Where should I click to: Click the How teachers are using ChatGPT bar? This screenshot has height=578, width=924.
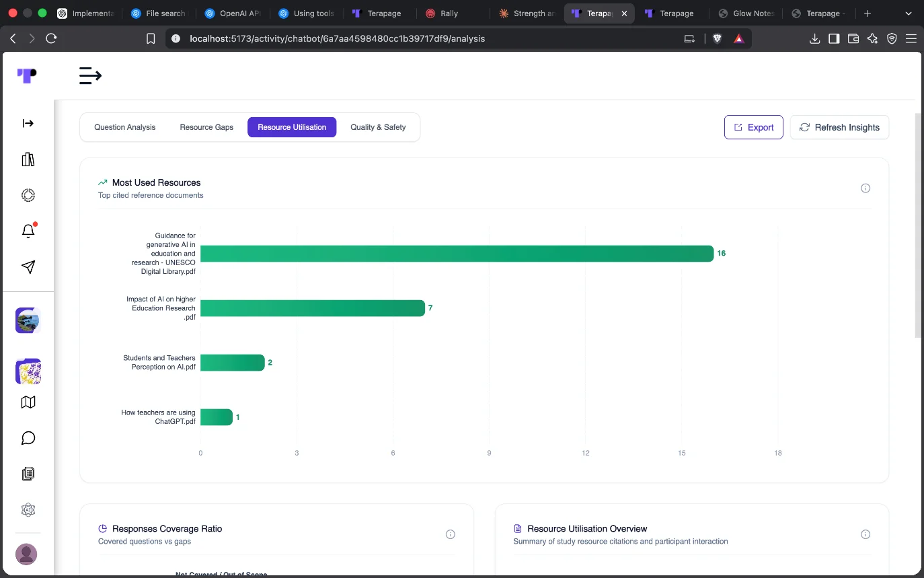[217, 417]
